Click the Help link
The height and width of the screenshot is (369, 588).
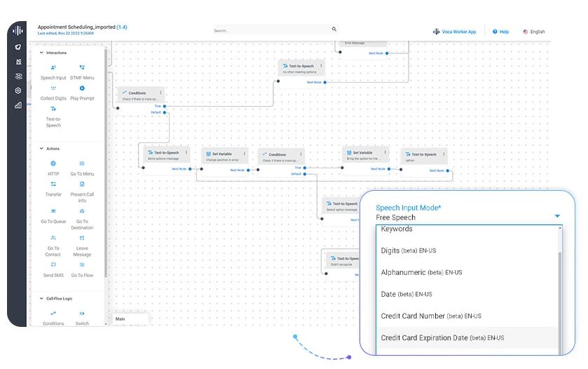500,32
